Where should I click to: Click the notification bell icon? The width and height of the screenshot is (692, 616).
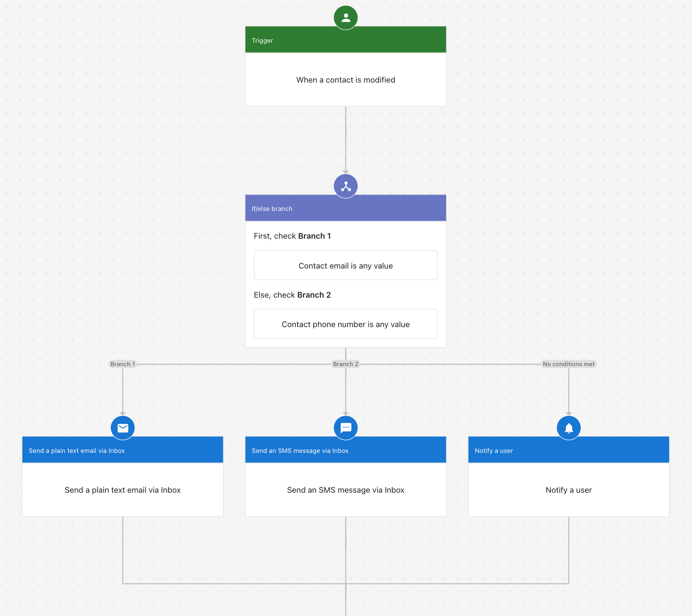point(568,428)
